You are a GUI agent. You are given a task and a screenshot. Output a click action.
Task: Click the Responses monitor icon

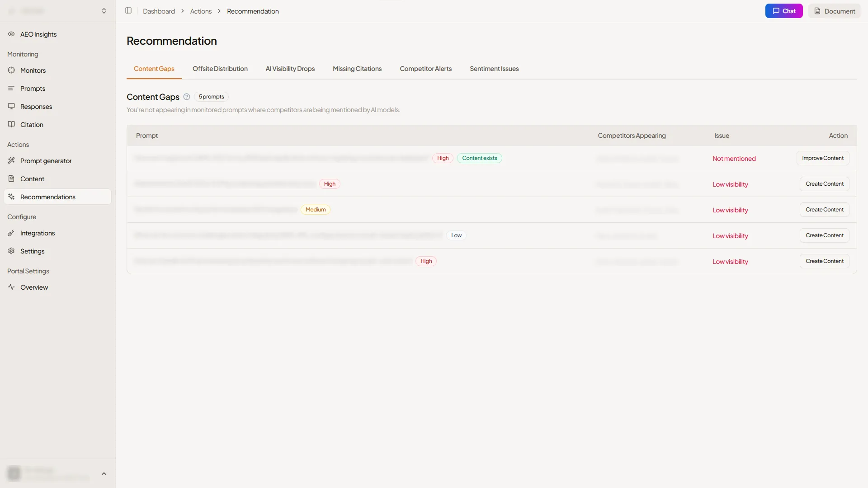[11, 107]
